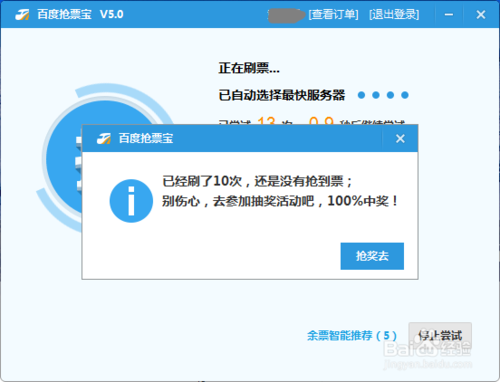This screenshot has height=382, width=500.
Task: Click the 正在刷票... status text
Action: pos(249,68)
